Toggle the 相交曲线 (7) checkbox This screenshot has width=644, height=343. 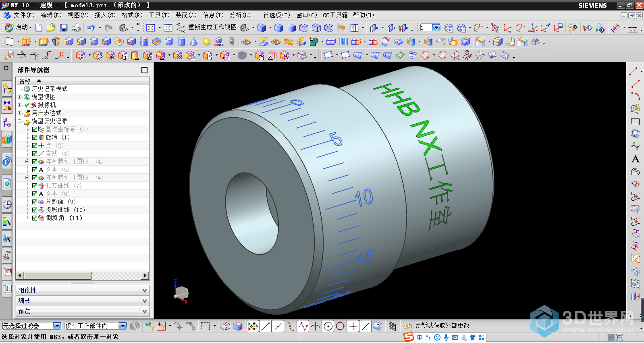point(35,186)
